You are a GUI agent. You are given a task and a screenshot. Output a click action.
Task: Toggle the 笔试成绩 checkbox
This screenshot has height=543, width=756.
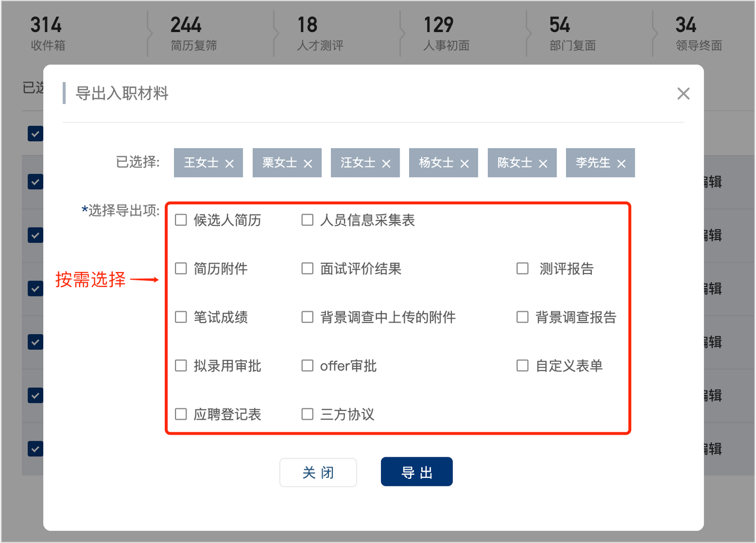(x=181, y=317)
